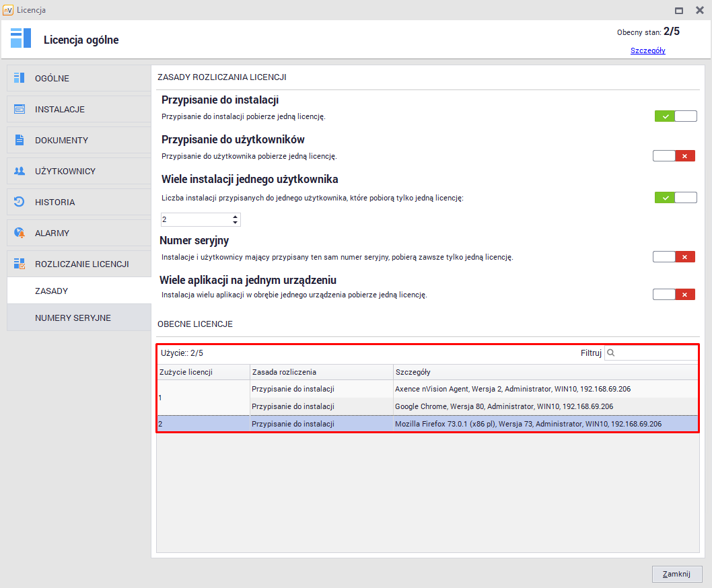Click the Ogólne sidebar icon
This screenshot has width=712, height=588.
pyautogui.click(x=20, y=78)
